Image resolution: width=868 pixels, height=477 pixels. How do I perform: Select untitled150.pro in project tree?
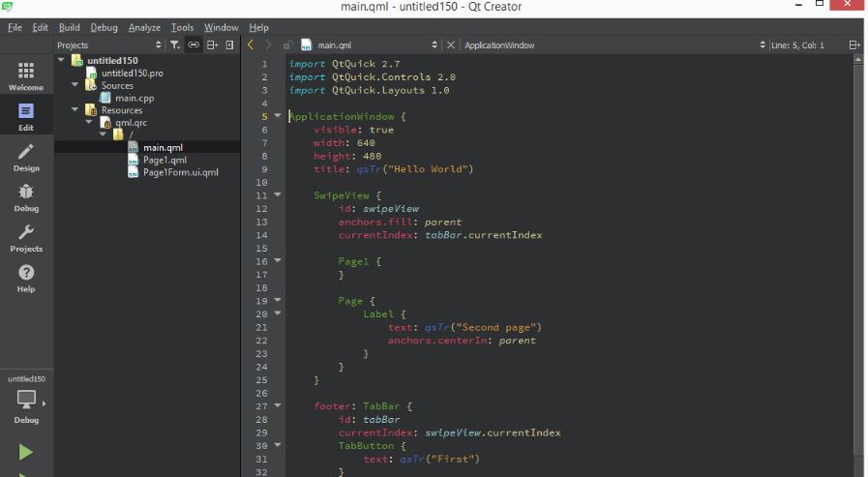click(x=132, y=73)
